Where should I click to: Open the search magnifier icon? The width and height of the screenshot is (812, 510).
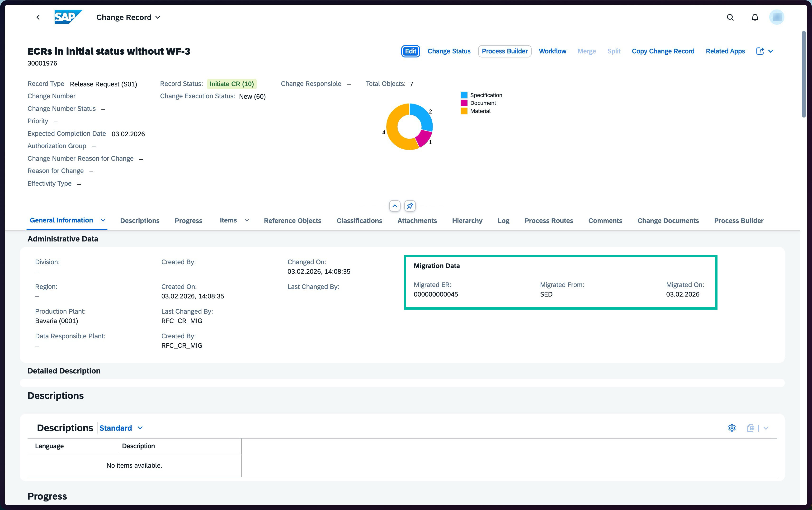(x=730, y=17)
